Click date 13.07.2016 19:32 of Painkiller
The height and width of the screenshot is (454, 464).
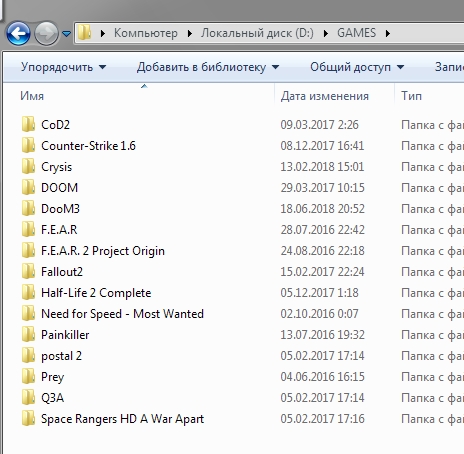pos(322,335)
